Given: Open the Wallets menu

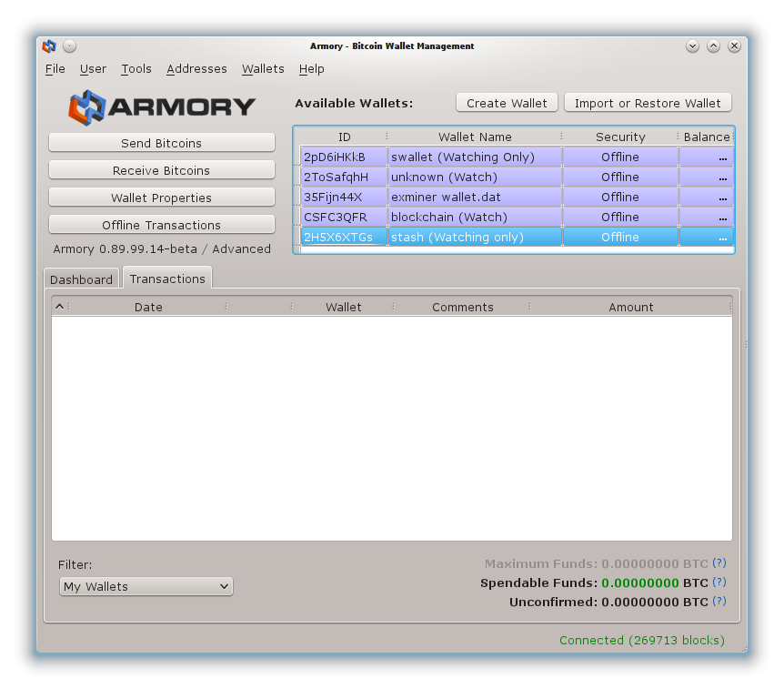Looking at the screenshot, I should [263, 68].
